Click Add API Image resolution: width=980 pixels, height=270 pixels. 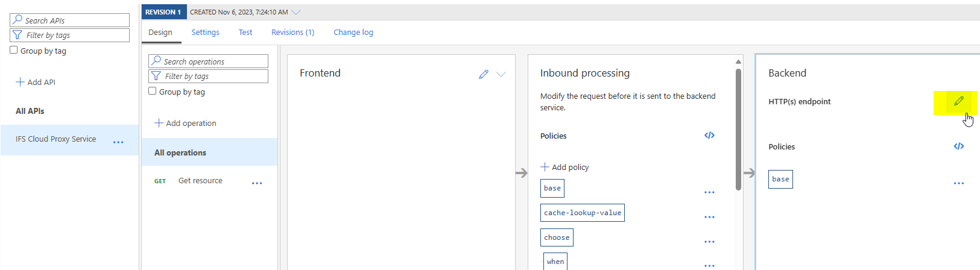coord(36,82)
